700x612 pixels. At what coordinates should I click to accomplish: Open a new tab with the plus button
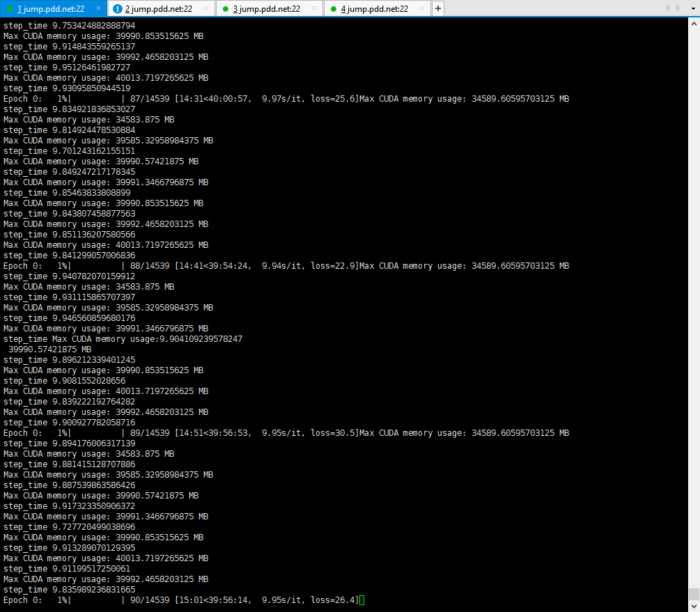tap(440, 7)
